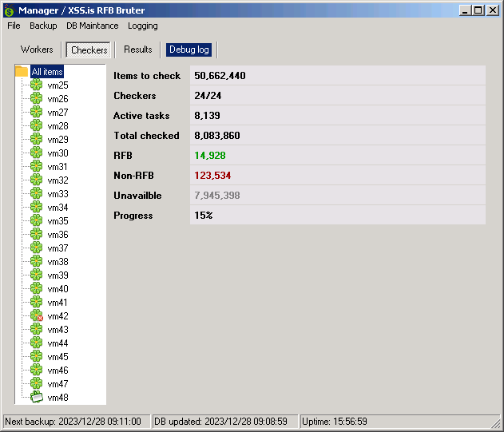504x432 pixels.
Task: Select the green status icon for vm30
Action: 36,153
